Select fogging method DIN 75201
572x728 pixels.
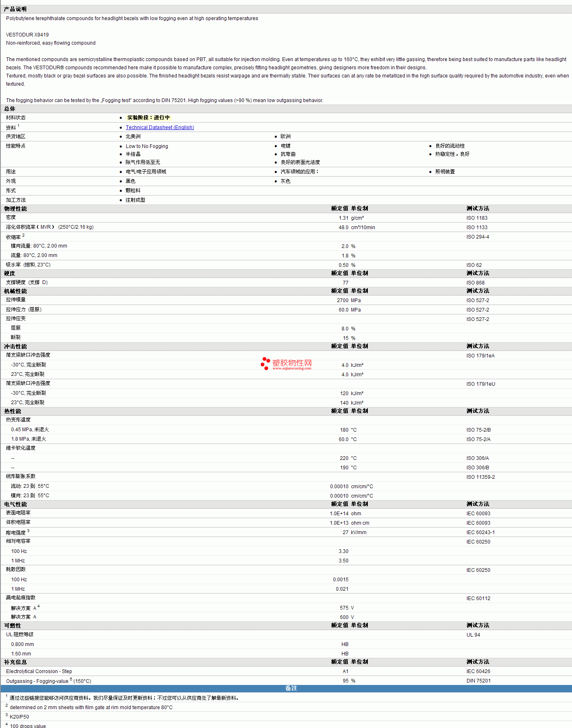point(479,681)
